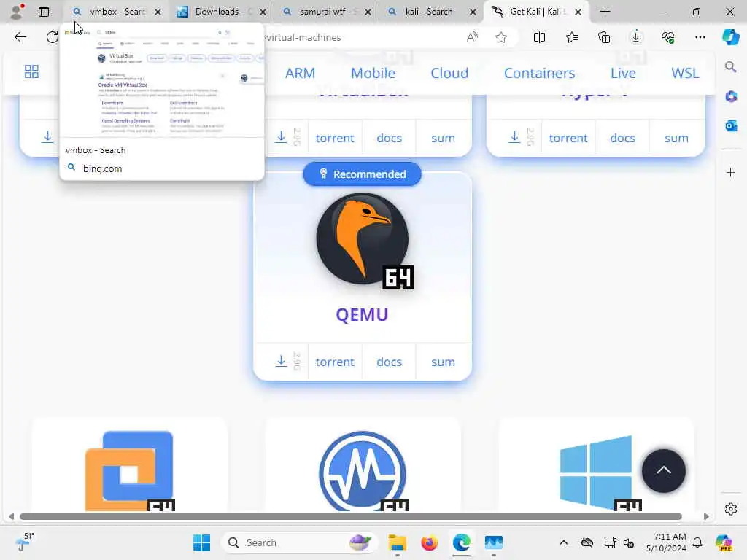Click the Edge sidebar search icon
This screenshot has height=560, width=747.
tap(730, 66)
